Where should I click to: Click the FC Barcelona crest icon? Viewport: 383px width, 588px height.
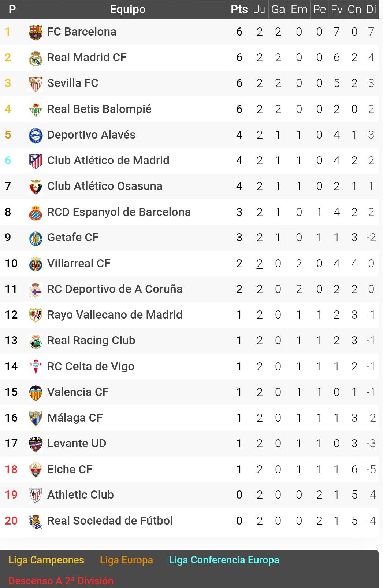[36, 32]
